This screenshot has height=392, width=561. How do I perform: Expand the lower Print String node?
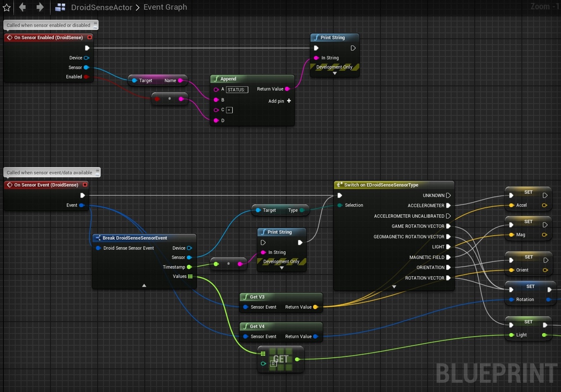tap(281, 268)
